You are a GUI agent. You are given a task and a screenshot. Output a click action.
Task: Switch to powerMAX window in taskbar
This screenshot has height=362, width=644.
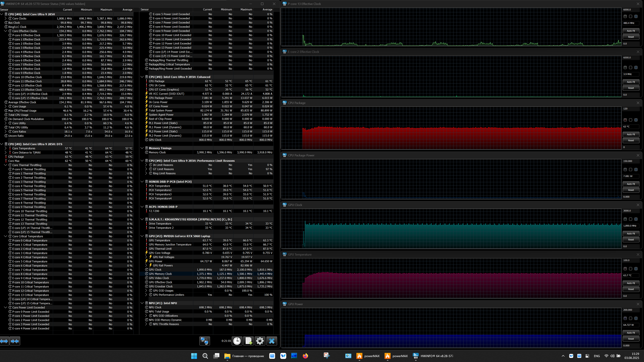[368, 356]
